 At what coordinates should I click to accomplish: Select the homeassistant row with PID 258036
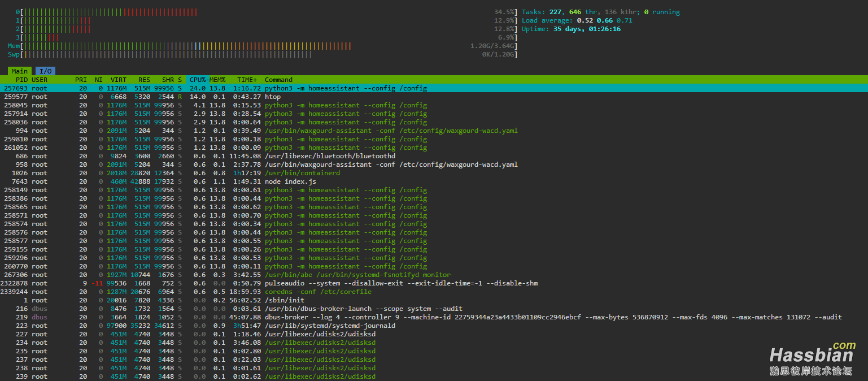pos(434,122)
